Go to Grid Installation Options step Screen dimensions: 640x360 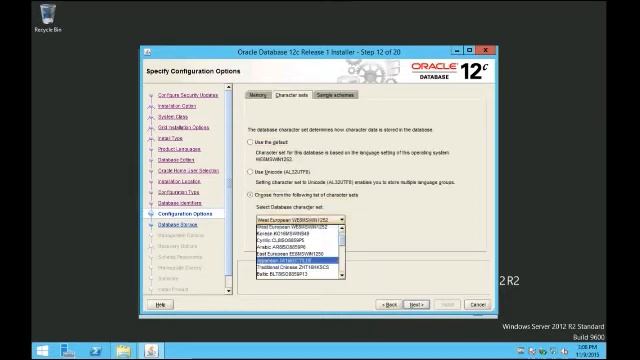point(183,127)
